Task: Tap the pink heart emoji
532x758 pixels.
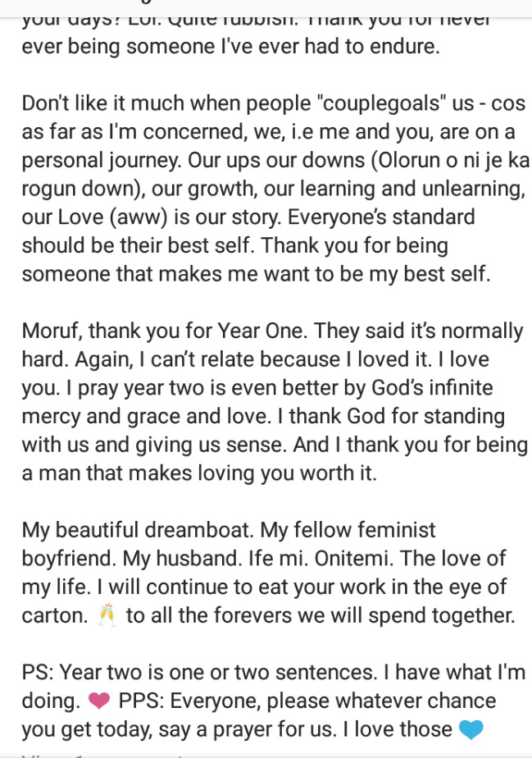Action: coord(98,701)
